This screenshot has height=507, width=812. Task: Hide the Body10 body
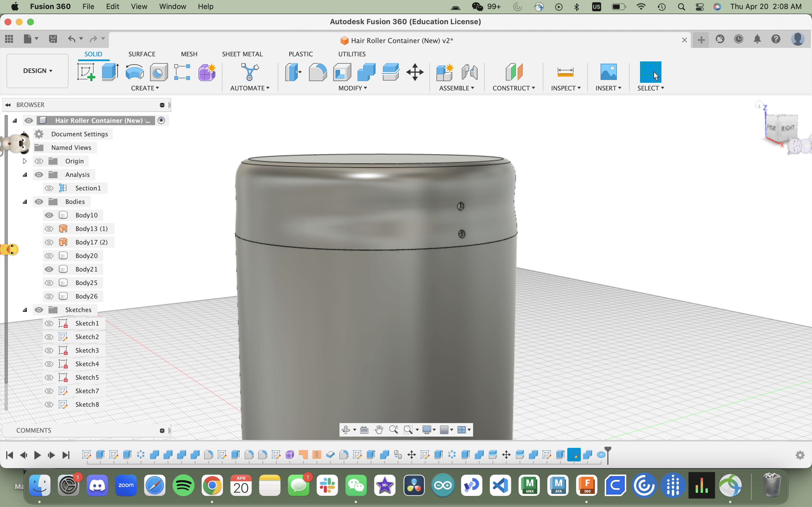point(49,215)
